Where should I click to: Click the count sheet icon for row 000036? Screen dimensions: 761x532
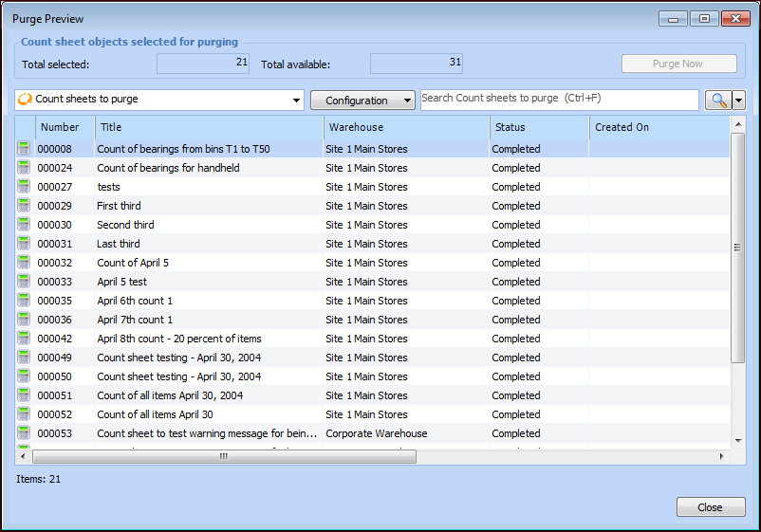point(24,320)
